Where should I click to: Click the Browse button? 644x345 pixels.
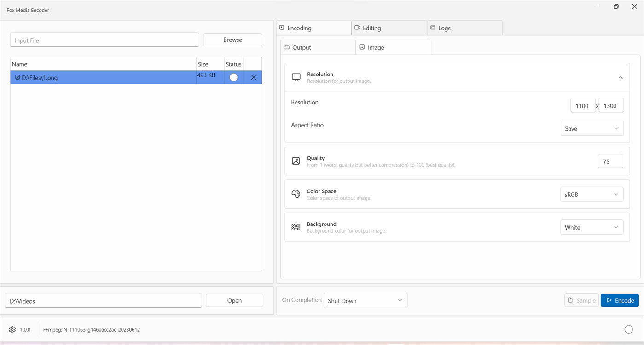click(233, 40)
